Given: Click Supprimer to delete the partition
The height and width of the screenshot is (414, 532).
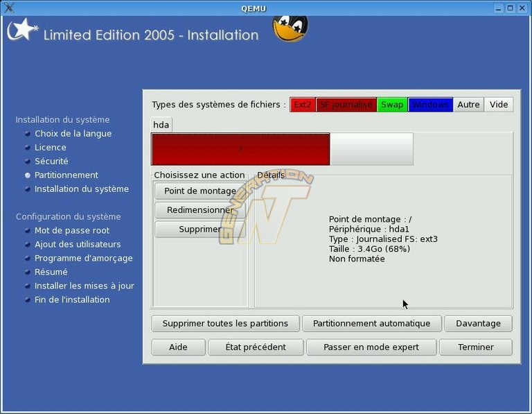Looking at the screenshot, I should click(x=200, y=230).
